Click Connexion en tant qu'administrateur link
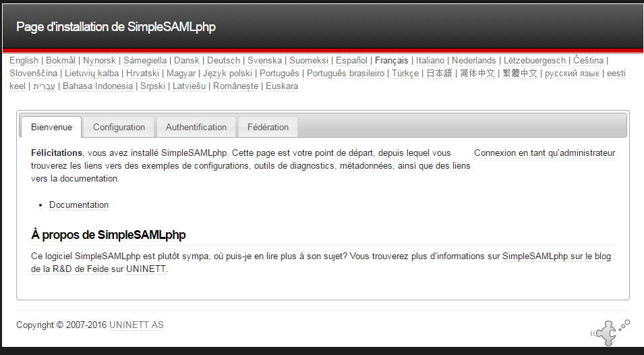This screenshot has width=644, height=355. click(x=545, y=153)
